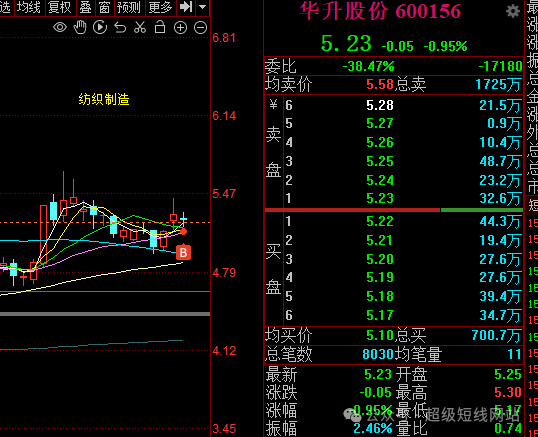Open the toolbar dropdown triangle

[x=203, y=7]
